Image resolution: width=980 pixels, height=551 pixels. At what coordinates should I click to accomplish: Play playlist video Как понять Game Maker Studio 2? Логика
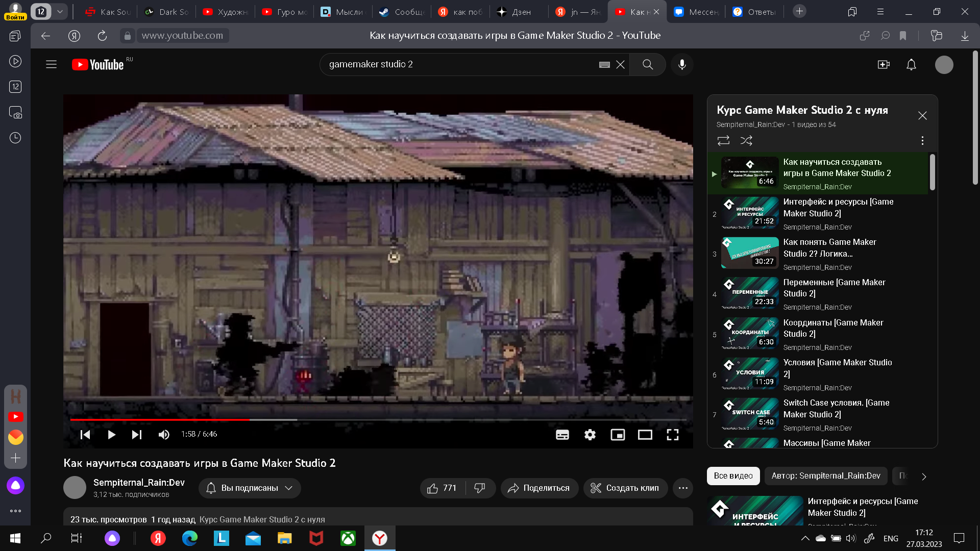pos(817,254)
